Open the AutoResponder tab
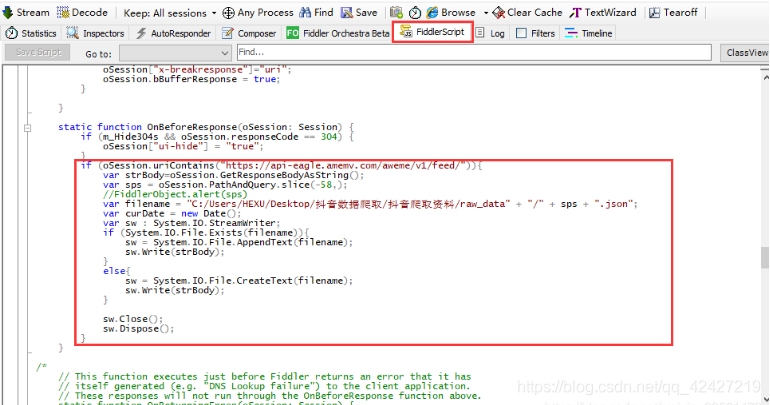The image size is (770, 405). point(173,33)
